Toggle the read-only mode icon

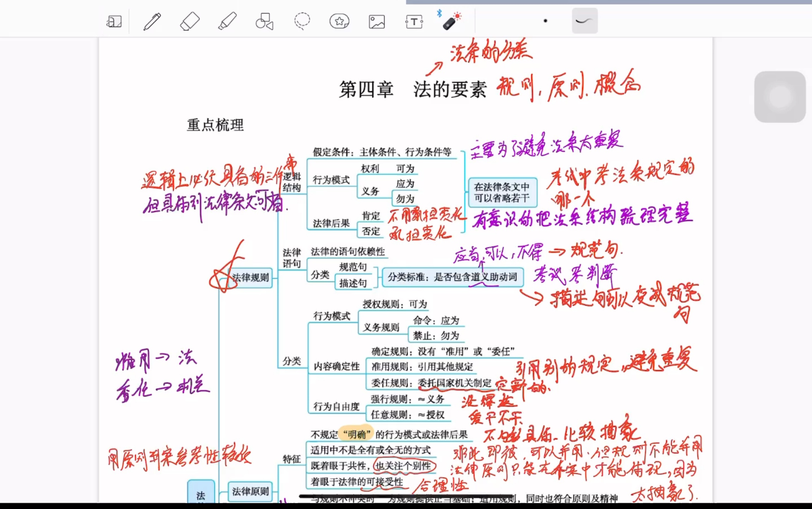point(114,22)
